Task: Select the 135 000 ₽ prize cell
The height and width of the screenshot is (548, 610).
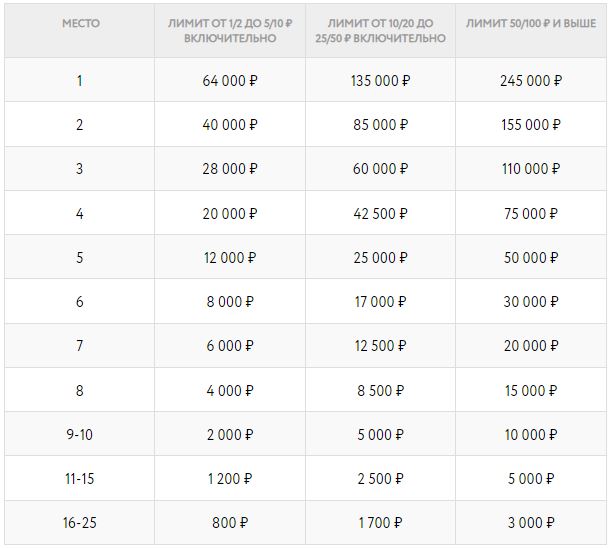Action: 380,81
